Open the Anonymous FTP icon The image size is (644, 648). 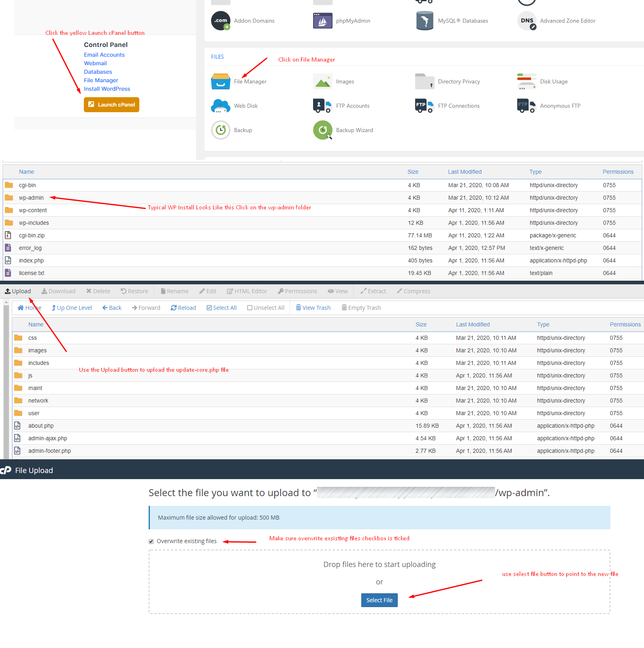click(527, 106)
